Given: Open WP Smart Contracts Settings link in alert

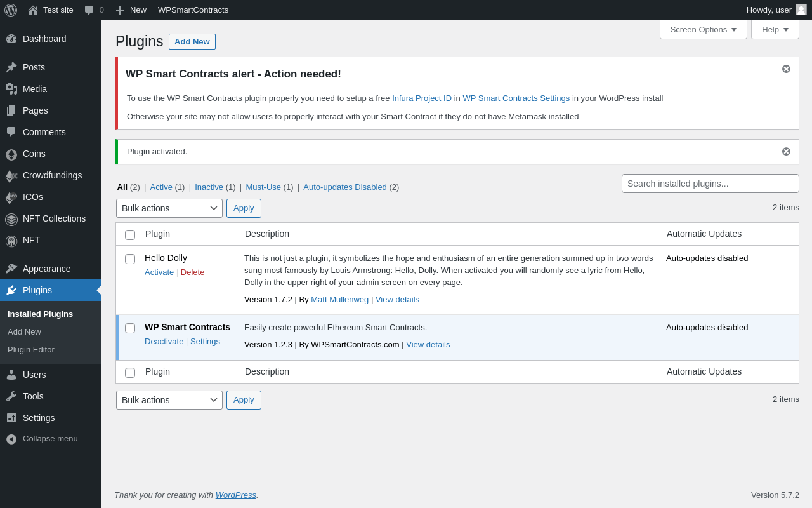Looking at the screenshot, I should [516, 98].
